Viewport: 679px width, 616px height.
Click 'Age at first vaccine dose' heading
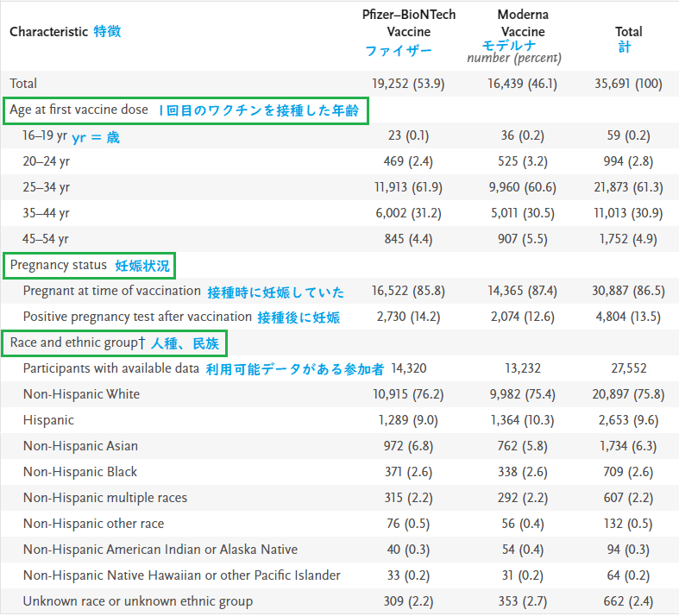coord(79,110)
